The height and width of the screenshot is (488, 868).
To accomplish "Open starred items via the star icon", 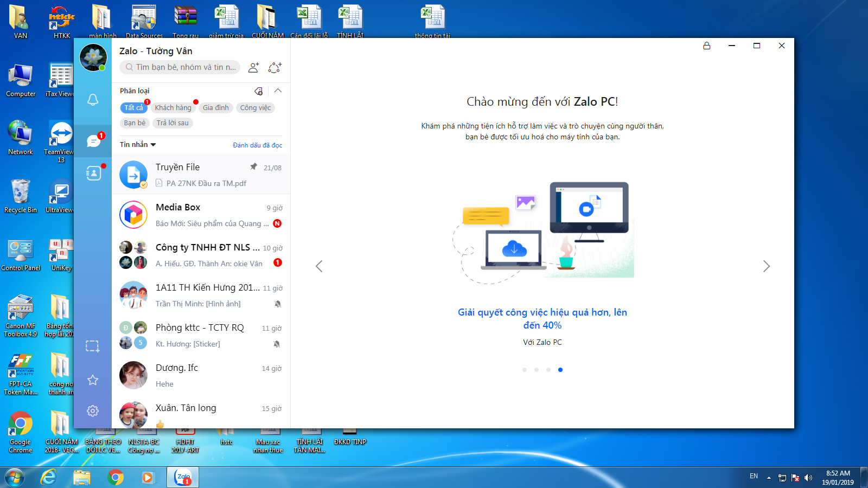I will coord(93,380).
